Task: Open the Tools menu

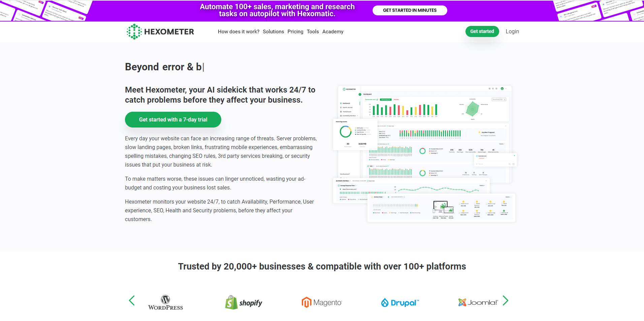Action: tap(313, 32)
